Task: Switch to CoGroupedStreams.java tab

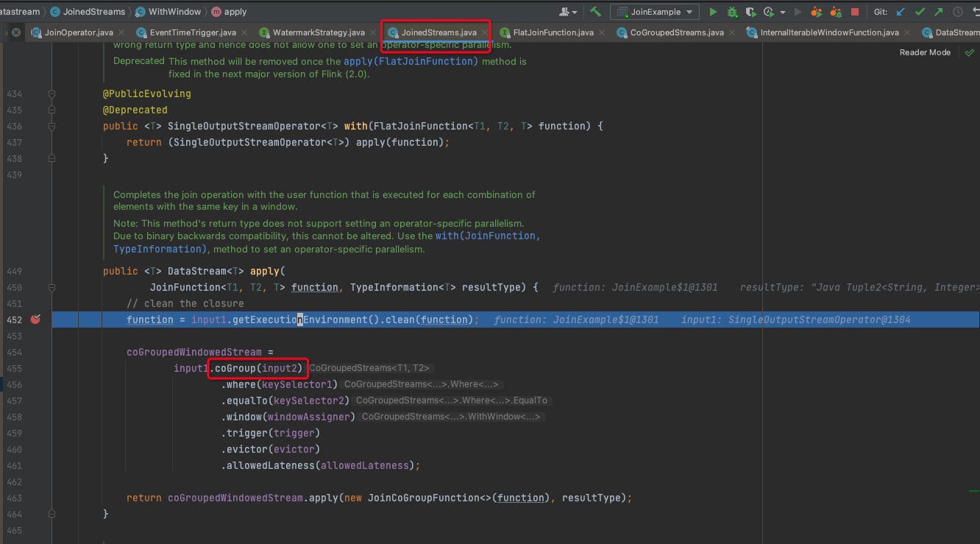Action: pos(677,32)
